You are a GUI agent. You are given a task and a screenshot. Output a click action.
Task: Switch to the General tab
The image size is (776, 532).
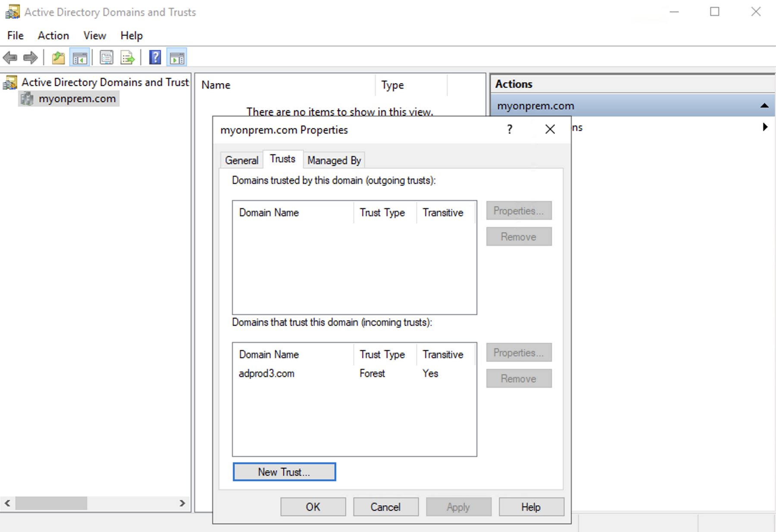pyautogui.click(x=241, y=160)
